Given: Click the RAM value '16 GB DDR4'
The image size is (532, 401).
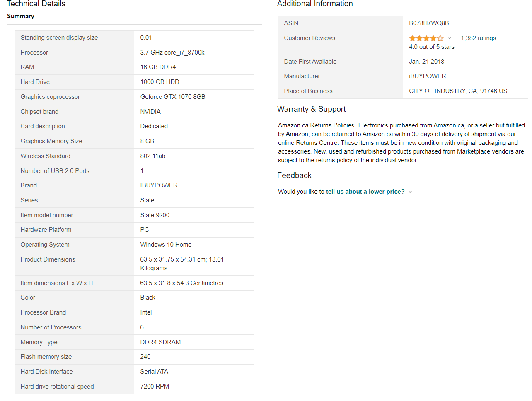Looking at the screenshot, I should point(158,67).
